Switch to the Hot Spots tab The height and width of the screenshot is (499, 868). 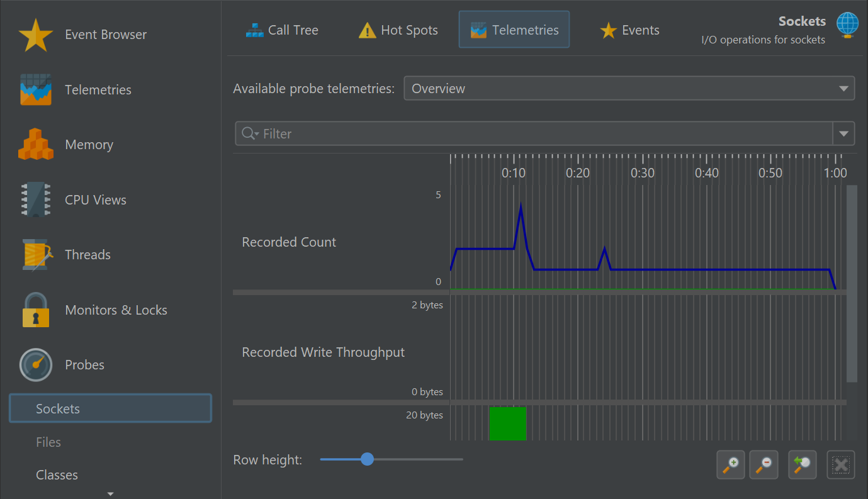point(398,30)
